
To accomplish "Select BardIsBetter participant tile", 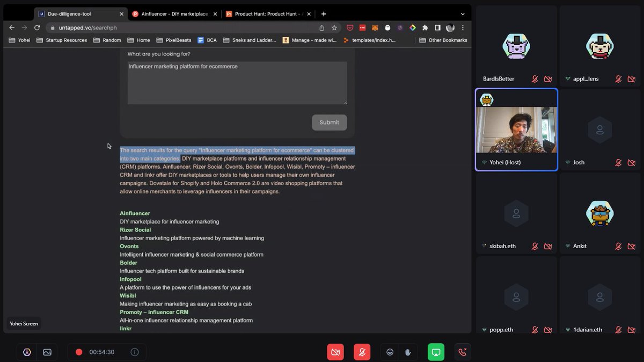I will tap(516, 46).
